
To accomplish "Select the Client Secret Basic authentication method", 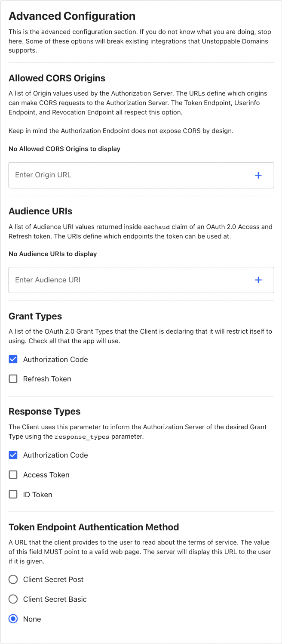I will pyautogui.click(x=13, y=599).
